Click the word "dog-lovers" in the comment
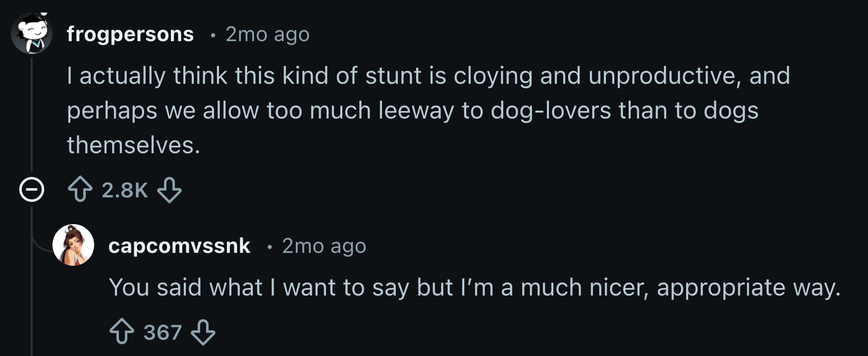868x356 pixels. pyautogui.click(x=551, y=111)
